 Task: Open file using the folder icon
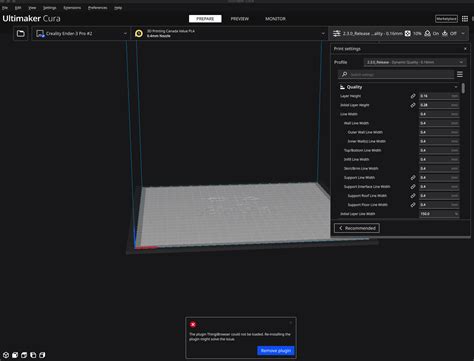point(21,34)
